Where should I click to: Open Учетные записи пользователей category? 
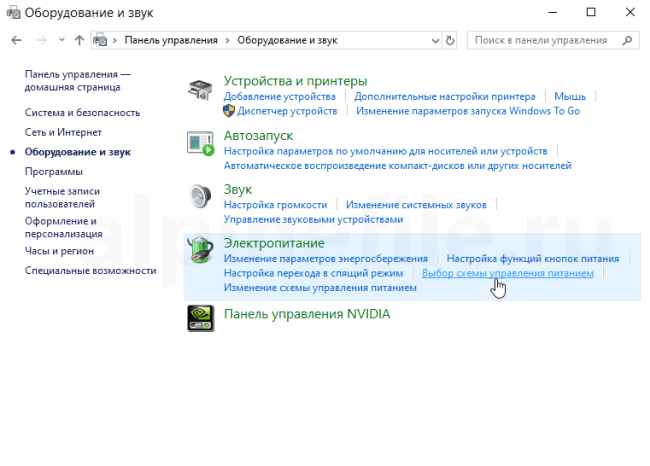pos(62,197)
